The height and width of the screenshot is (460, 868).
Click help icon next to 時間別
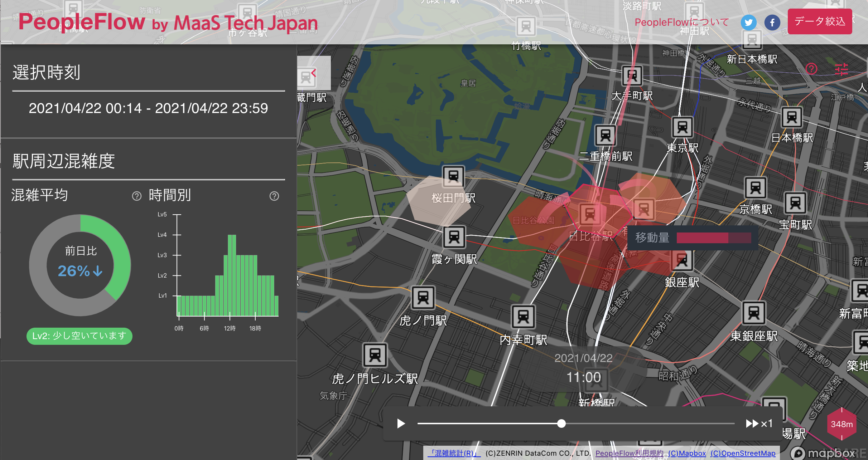pos(274,196)
